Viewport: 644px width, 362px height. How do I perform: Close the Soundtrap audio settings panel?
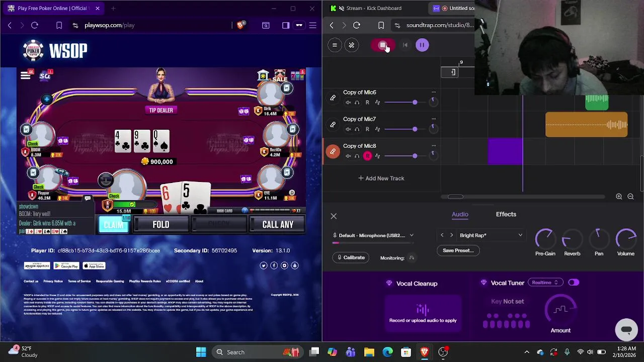[334, 216]
